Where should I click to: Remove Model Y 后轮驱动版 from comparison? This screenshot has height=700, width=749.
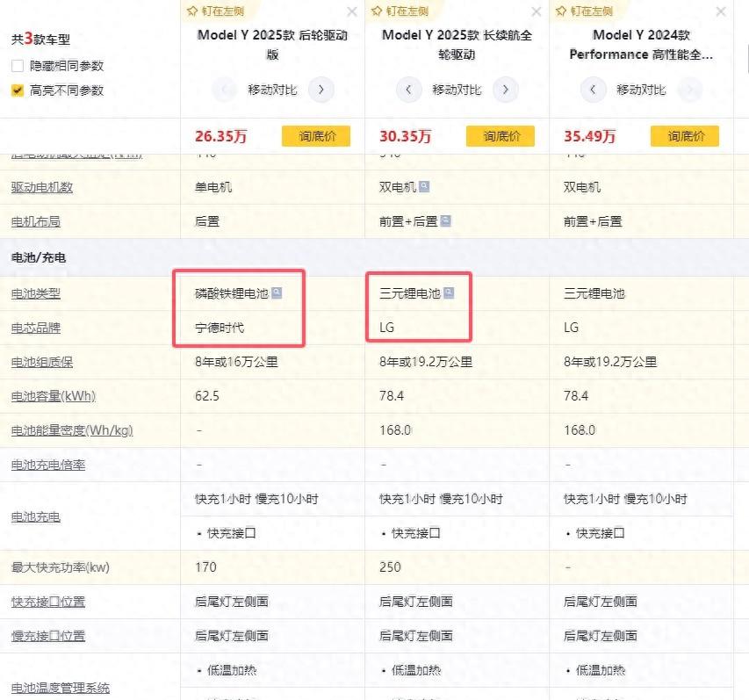(x=352, y=11)
